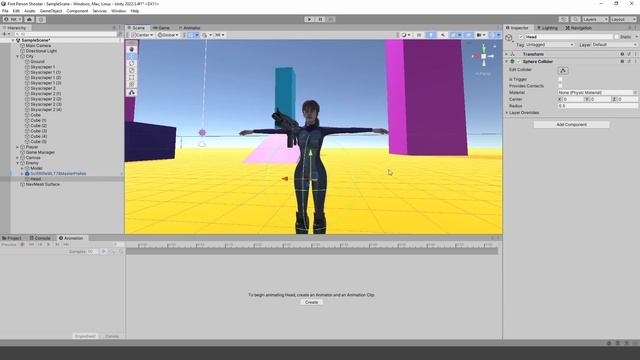The image size is (640, 360).
Task: Select the Rotate tool in scene toolbar
Action: click(x=131, y=63)
